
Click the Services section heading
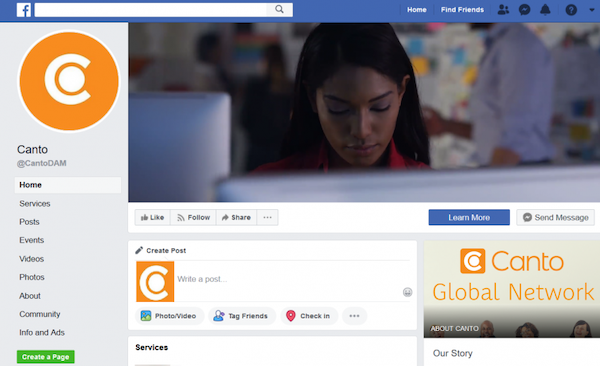(152, 347)
